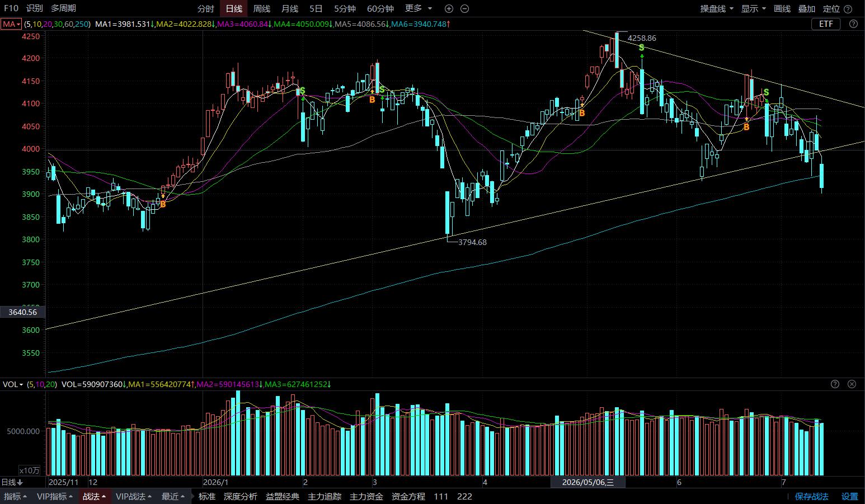Close the VOL indicator panel
This screenshot has width=865, height=504.
click(x=852, y=384)
